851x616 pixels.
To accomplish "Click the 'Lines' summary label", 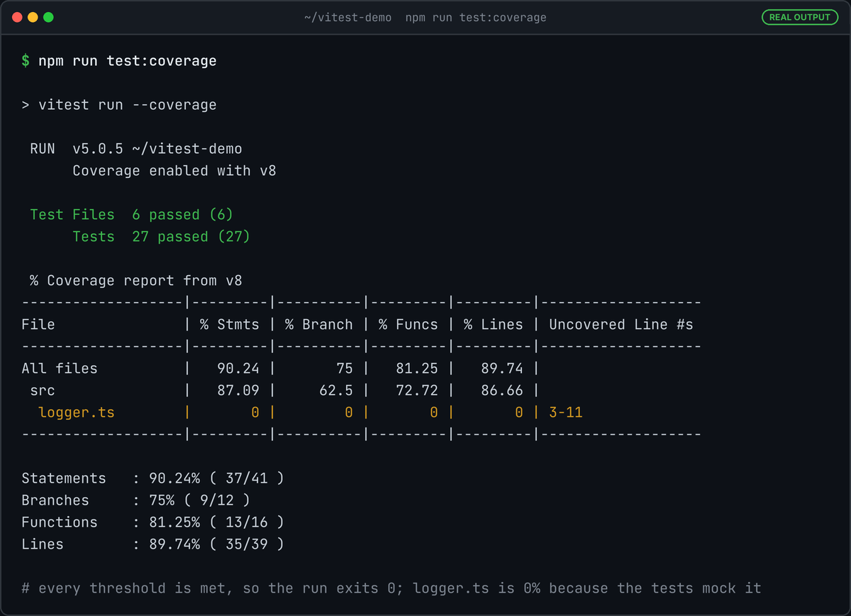I will click(x=43, y=544).
